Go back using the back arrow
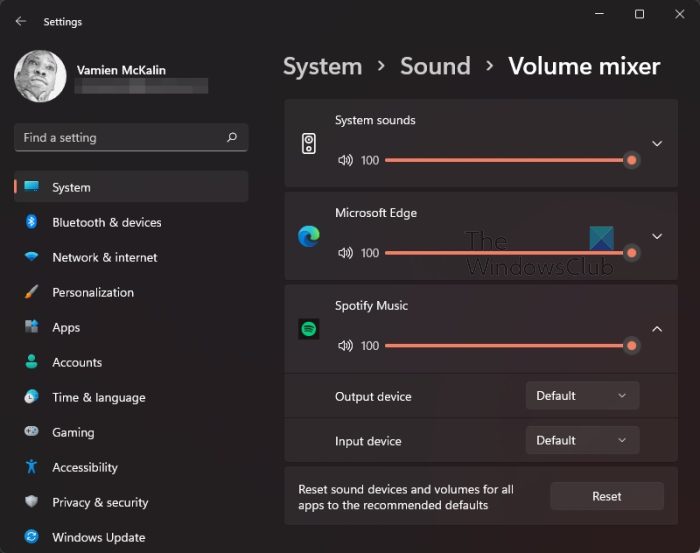Viewport: 700px width, 553px height. 21,21
